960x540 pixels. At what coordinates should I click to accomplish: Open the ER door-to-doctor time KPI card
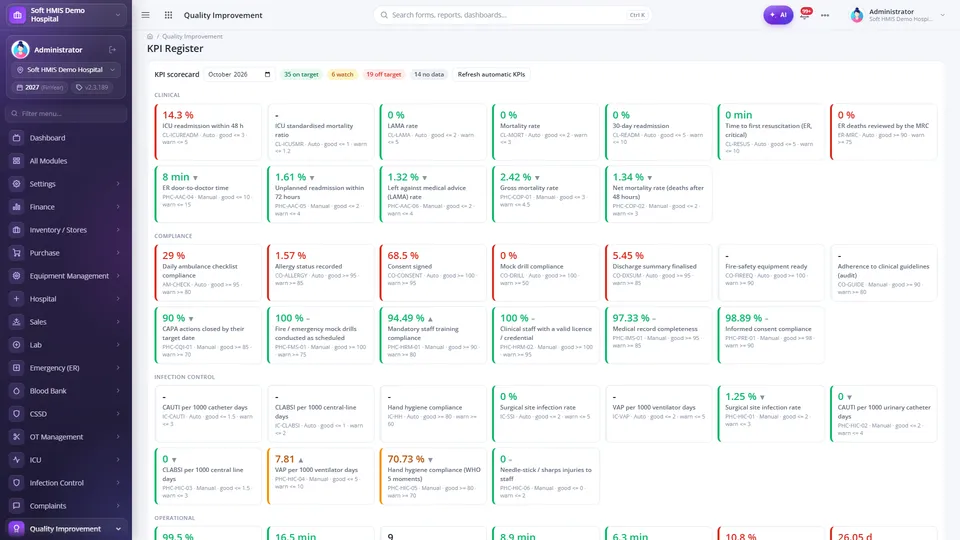(208, 194)
